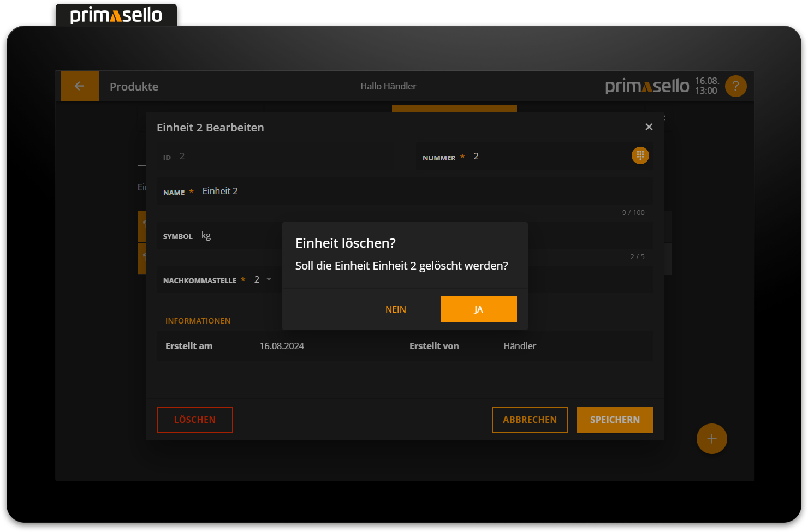This screenshot has height=532, width=808.
Task: Click the date and time display
Action: 706,86
